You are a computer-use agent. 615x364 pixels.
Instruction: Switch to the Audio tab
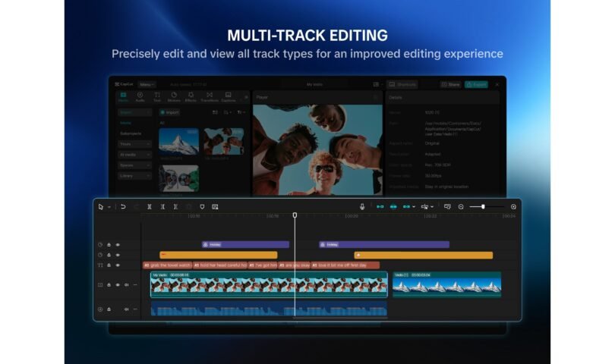(x=140, y=96)
